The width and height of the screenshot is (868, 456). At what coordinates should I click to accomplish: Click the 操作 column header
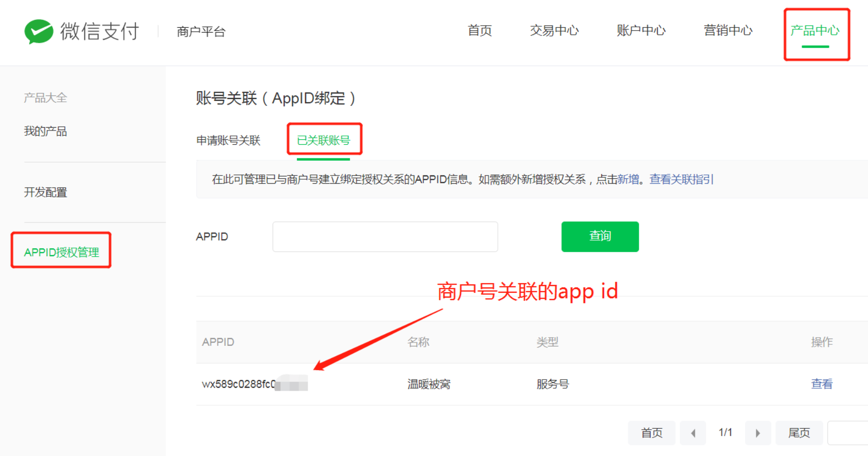click(822, 342)
